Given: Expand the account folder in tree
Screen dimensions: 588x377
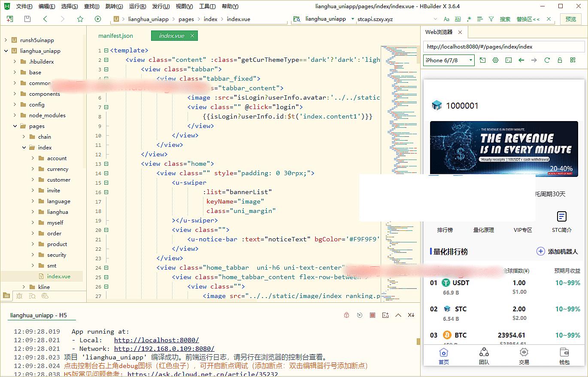Looking at the screenshot, I should [x=33, y=158].
